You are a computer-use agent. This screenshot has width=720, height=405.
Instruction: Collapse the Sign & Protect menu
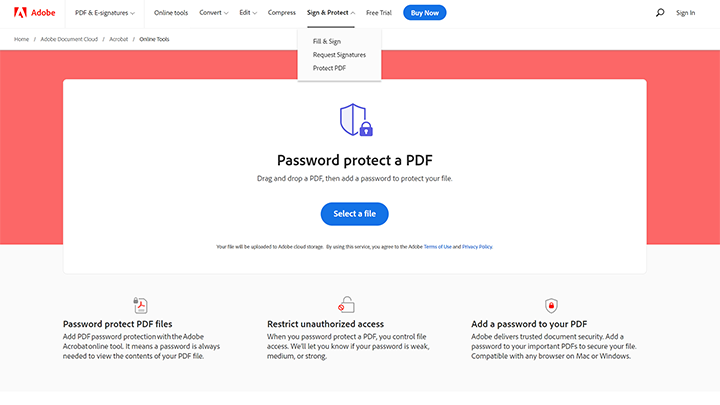click(331, 13)
